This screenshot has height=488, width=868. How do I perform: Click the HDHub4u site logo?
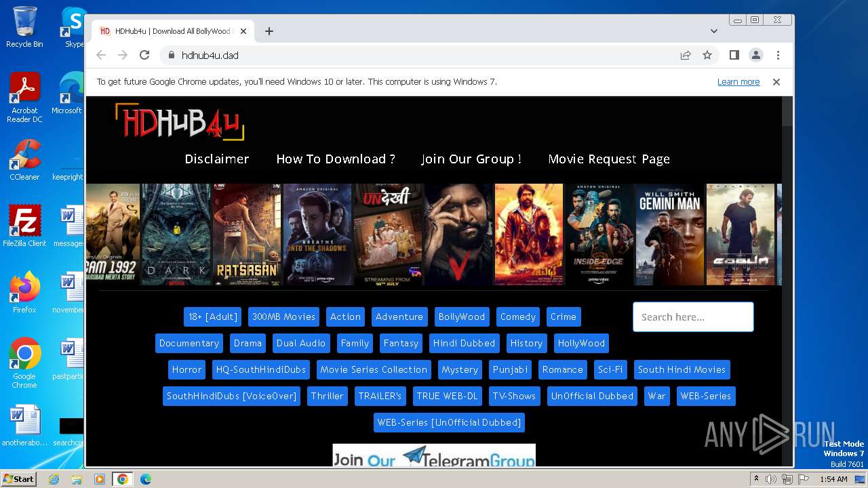(x=180, y=122)
